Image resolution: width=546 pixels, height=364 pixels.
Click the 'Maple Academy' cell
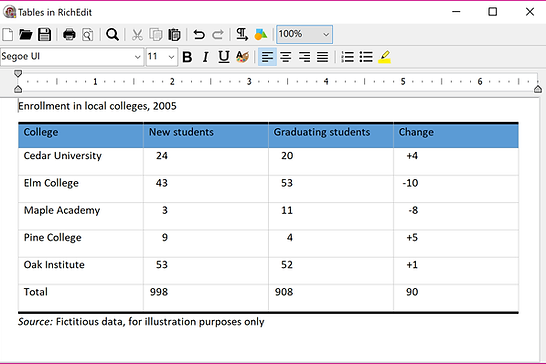coord(81,216)
